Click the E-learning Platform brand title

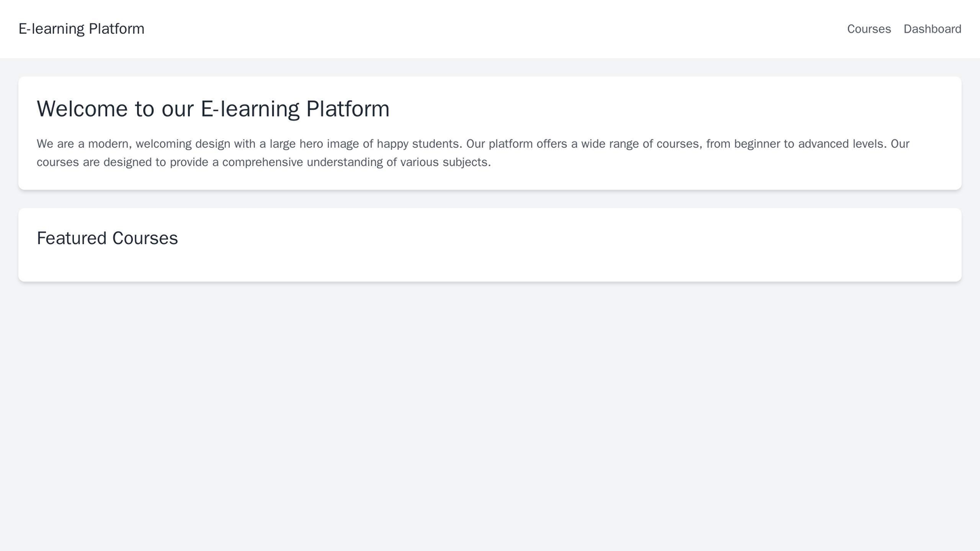81,29
